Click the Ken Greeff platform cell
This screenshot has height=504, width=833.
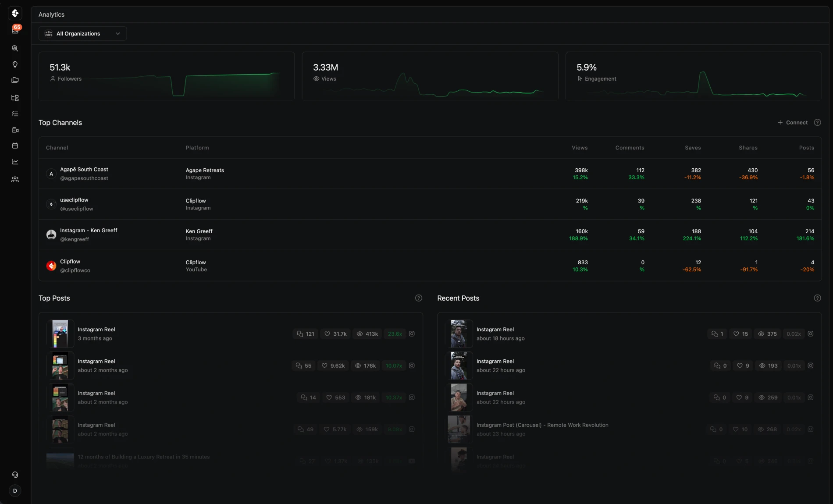tap(199, 234)
